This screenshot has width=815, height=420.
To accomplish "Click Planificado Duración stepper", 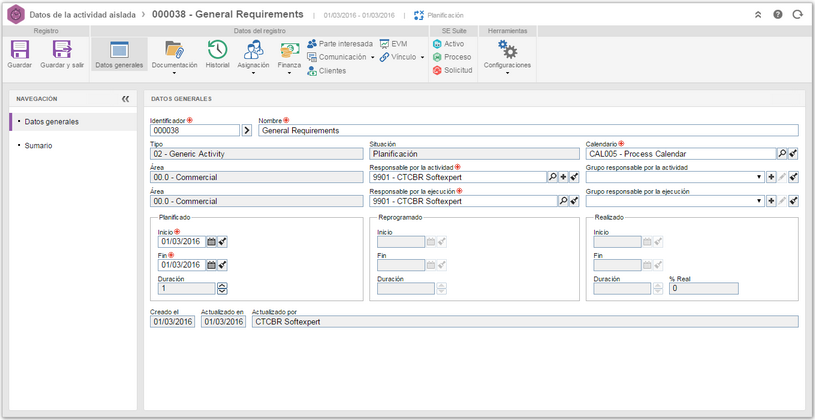I will point(222,288).
